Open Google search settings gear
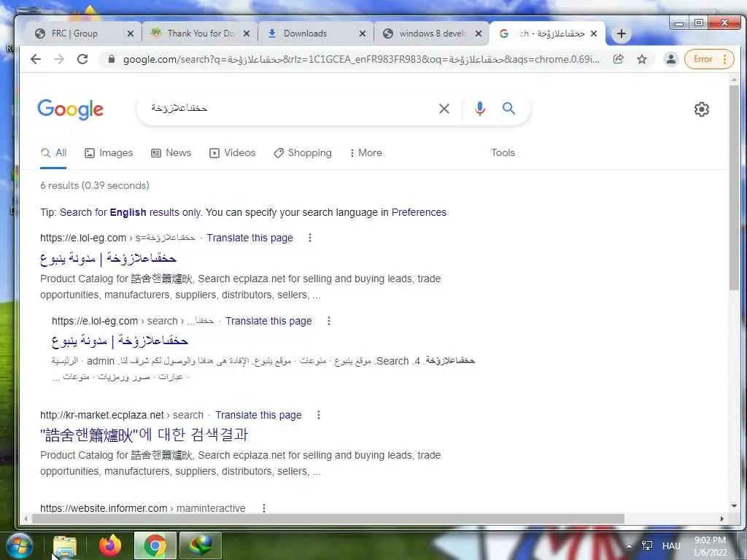 [701, 109]
